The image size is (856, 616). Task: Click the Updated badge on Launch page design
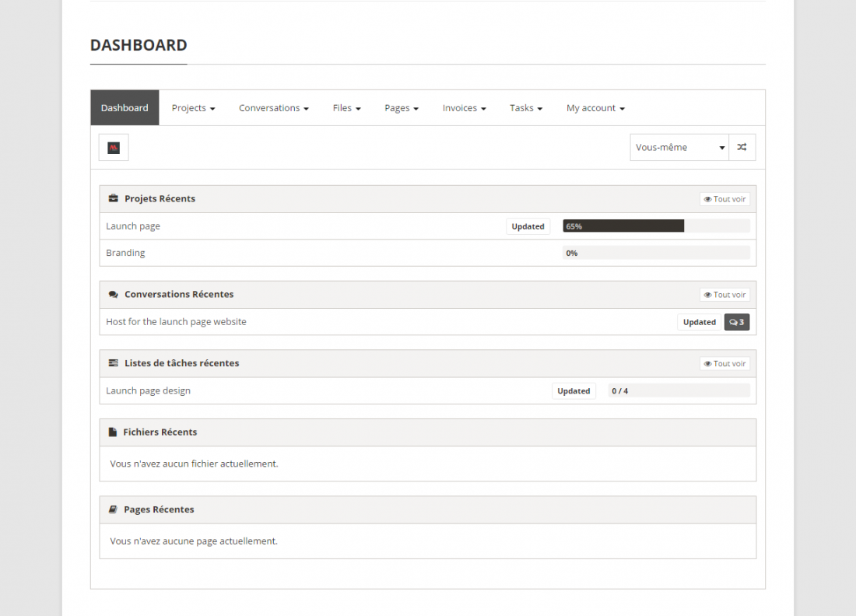coord(574,390)
